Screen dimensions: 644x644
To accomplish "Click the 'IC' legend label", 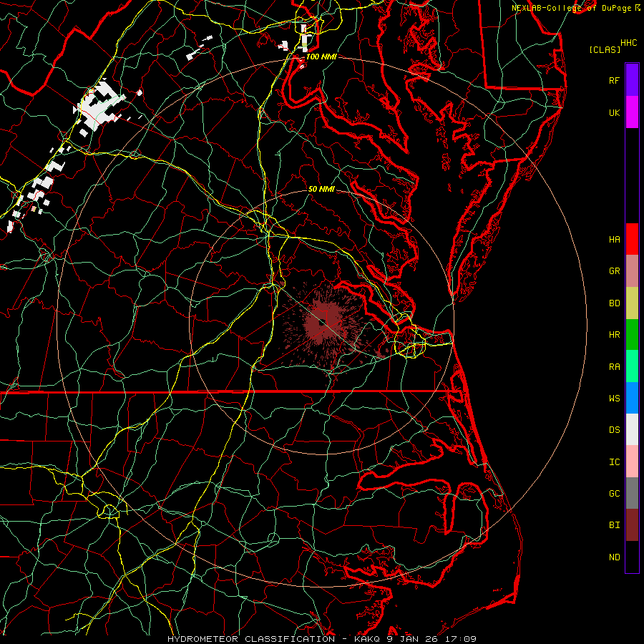I will click(x=614, y=462).
